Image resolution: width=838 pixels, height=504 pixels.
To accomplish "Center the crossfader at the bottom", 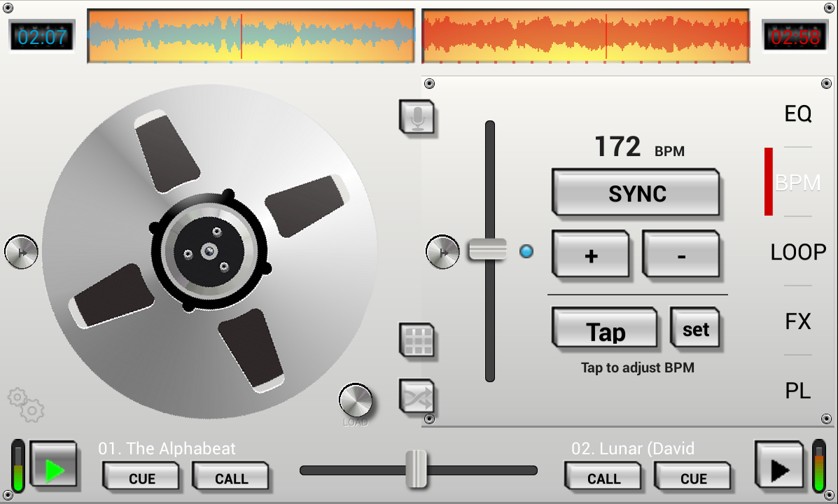I will 417,469.
